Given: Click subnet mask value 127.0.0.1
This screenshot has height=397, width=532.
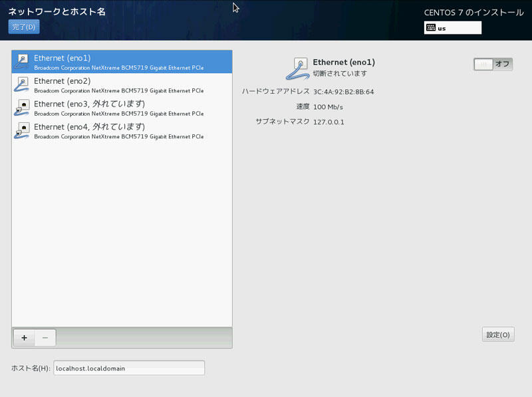Looking at the screenshot, I should click(x=329, y=122).
